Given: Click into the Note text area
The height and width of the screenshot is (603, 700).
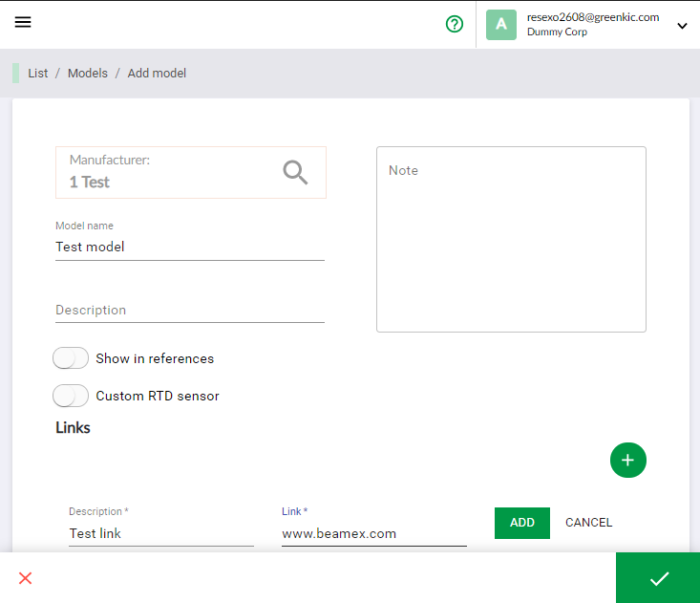Looking at the screenshot, I should pyautogui.click(x=511, y=240).
